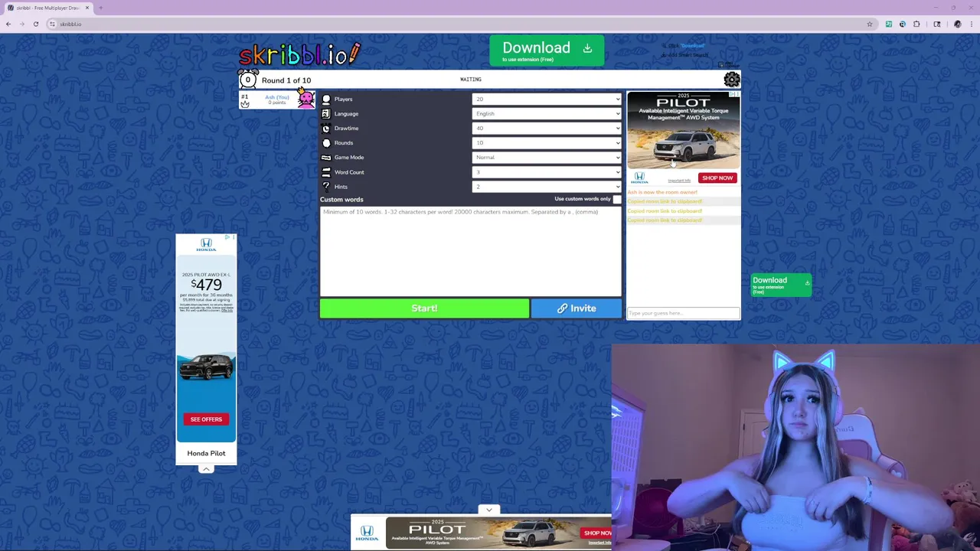
Task: Click the Rounds setting icon
Action: click(x=326, y=143)
